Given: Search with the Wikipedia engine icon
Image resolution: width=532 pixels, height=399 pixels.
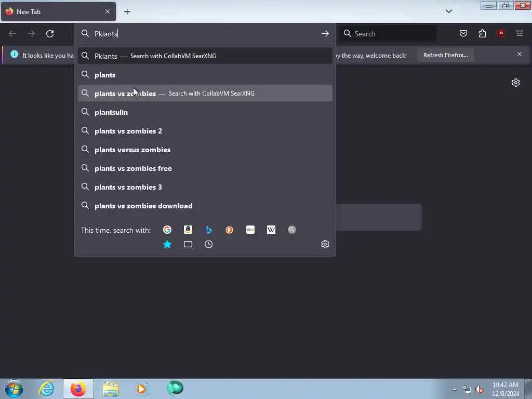Looking at the screenshot, I should 271,230.
